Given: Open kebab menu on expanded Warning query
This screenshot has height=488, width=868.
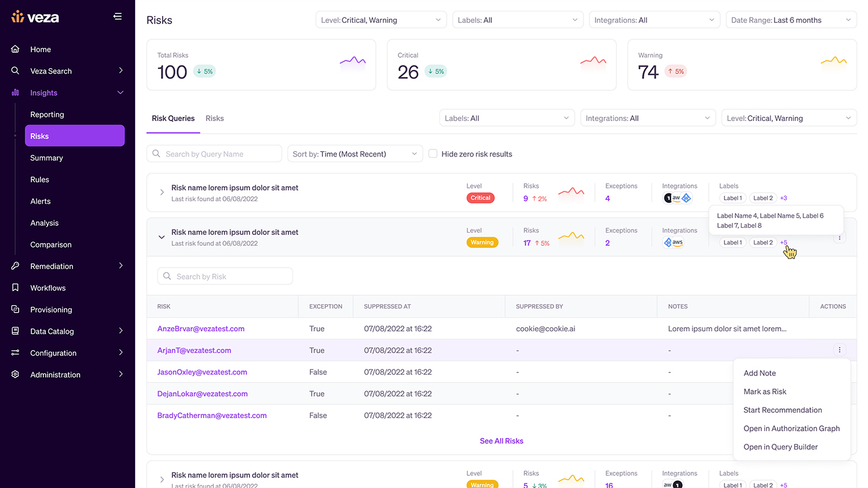Looking at the screenshot, I should point(840,237).
